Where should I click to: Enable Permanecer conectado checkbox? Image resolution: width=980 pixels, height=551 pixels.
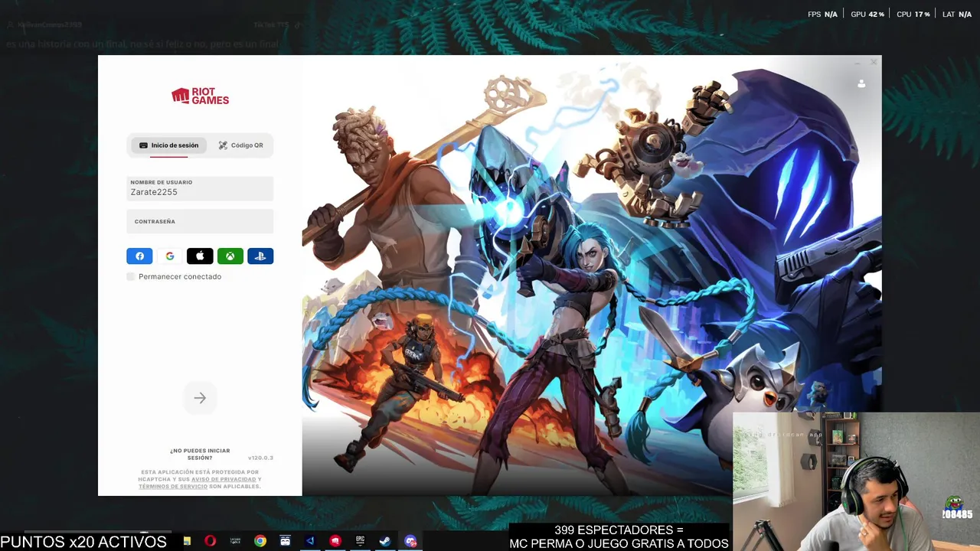[x=131, y=276]
